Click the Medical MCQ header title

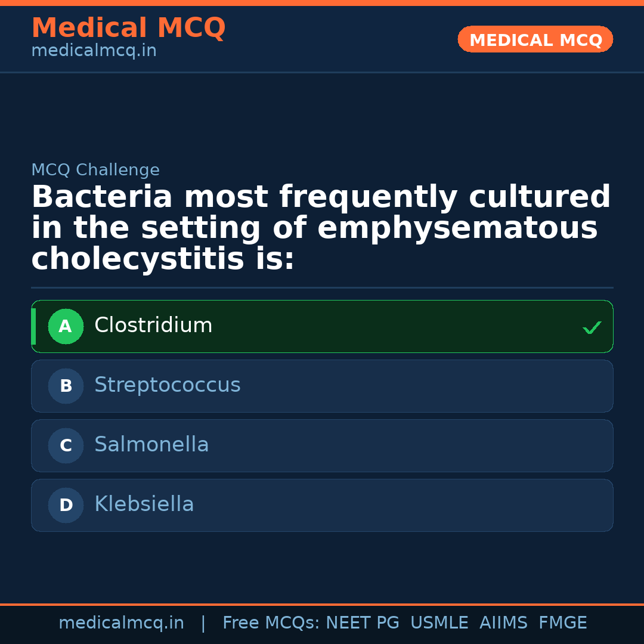pyautogui.click(x=128, y=28)
